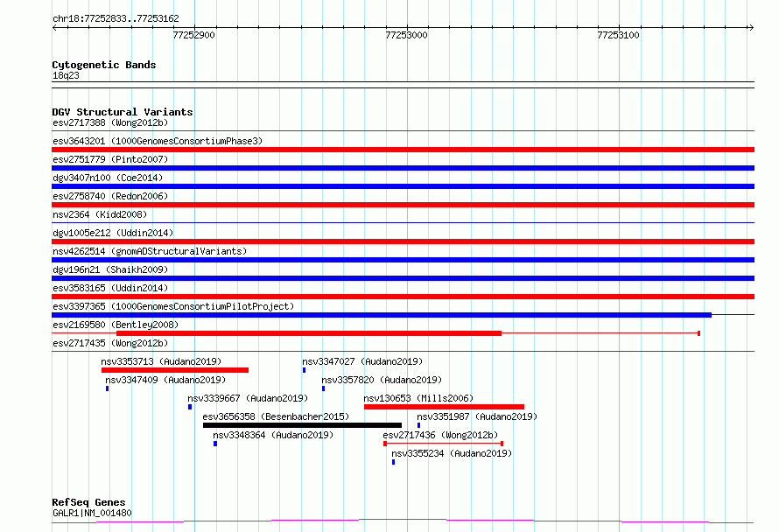Open the GALR1|NM_001480 gene label
Image resolution: width=779 pixels, height=532 pixels.
[x=92, y=513]
